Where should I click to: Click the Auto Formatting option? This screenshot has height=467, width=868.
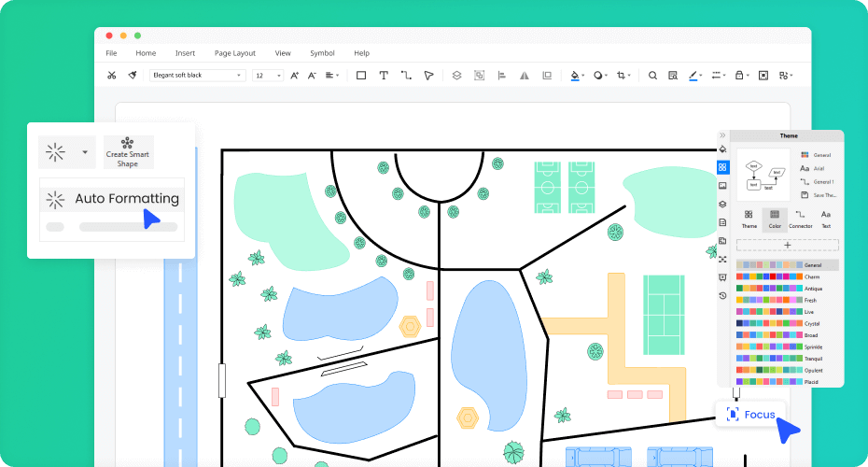click(112, 198)
